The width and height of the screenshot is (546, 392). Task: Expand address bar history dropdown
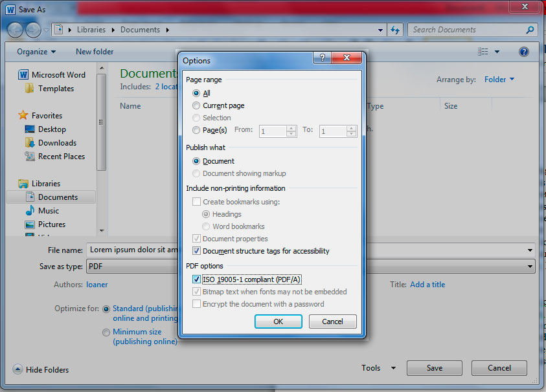point(381,30)
